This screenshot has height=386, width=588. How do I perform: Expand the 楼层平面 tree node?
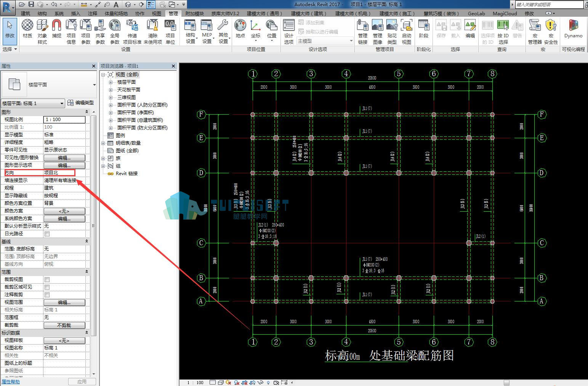(111, 82)
